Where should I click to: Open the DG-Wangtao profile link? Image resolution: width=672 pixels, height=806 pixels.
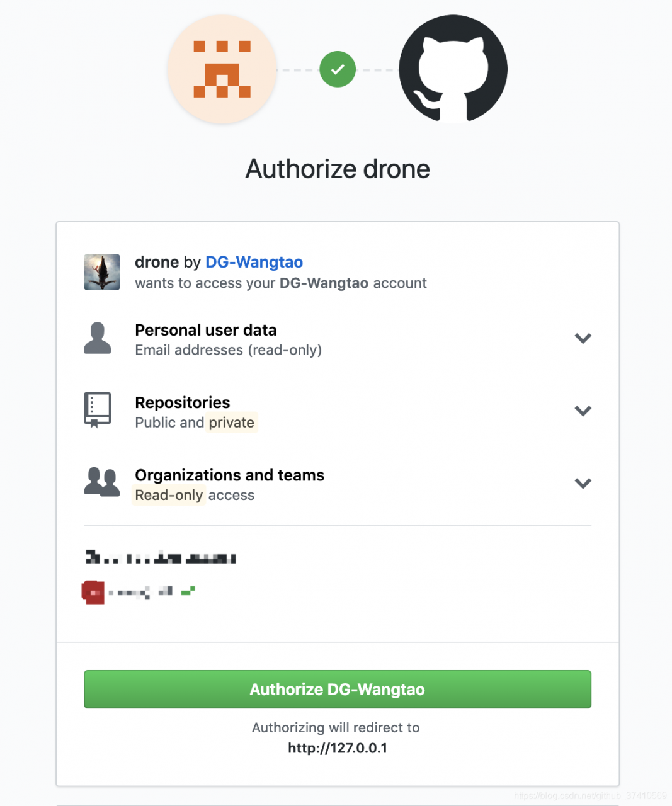coord(254,262)
